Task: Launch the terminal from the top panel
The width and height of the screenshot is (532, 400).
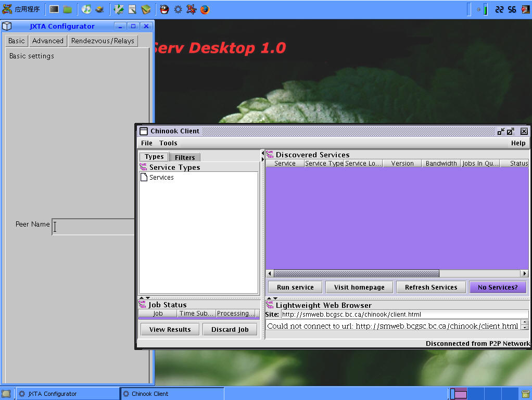Action: pyautogui.click(x=54, y=9)
